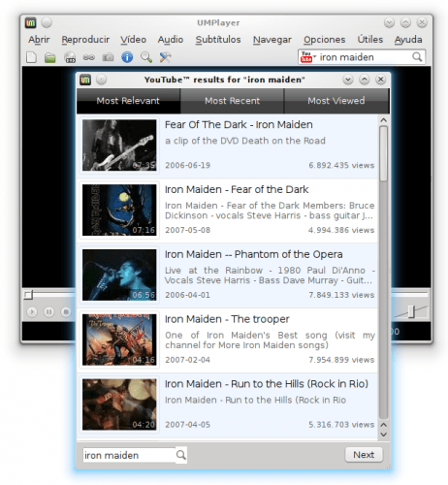The height and width of the screenshot is (485, 448).
Task: Switch to Most Viewed tab
Action: 336,101
